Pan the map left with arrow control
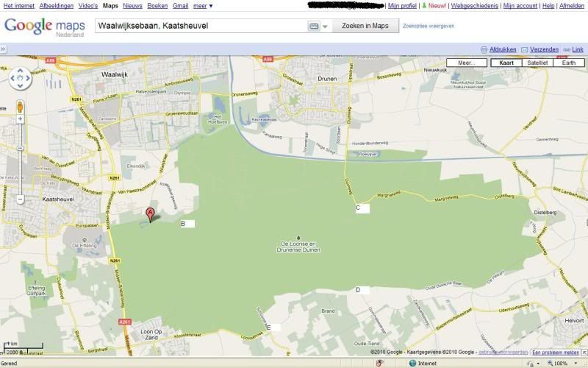The image size is (588, 368). 12,79
